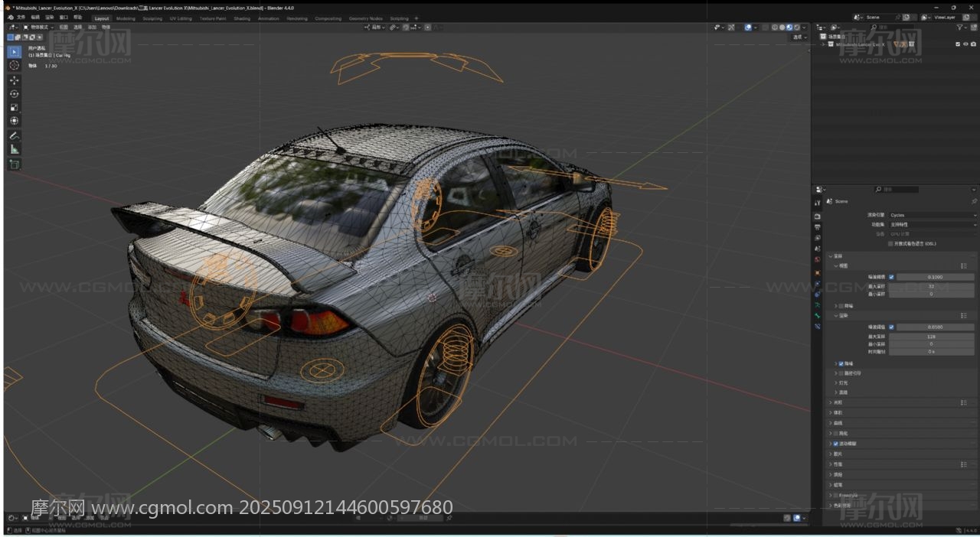Open the 编辑 menu

(x=35, y=18)
